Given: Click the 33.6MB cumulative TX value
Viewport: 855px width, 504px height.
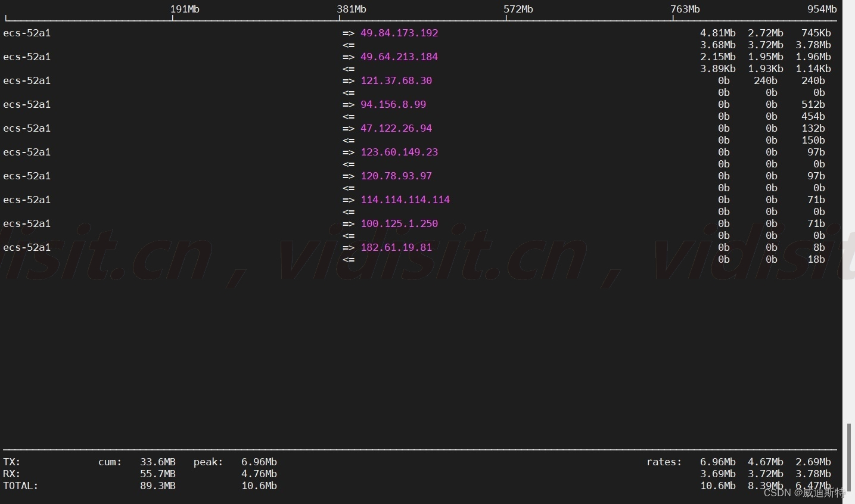Looking at the screenshot, I should (158, 462).
